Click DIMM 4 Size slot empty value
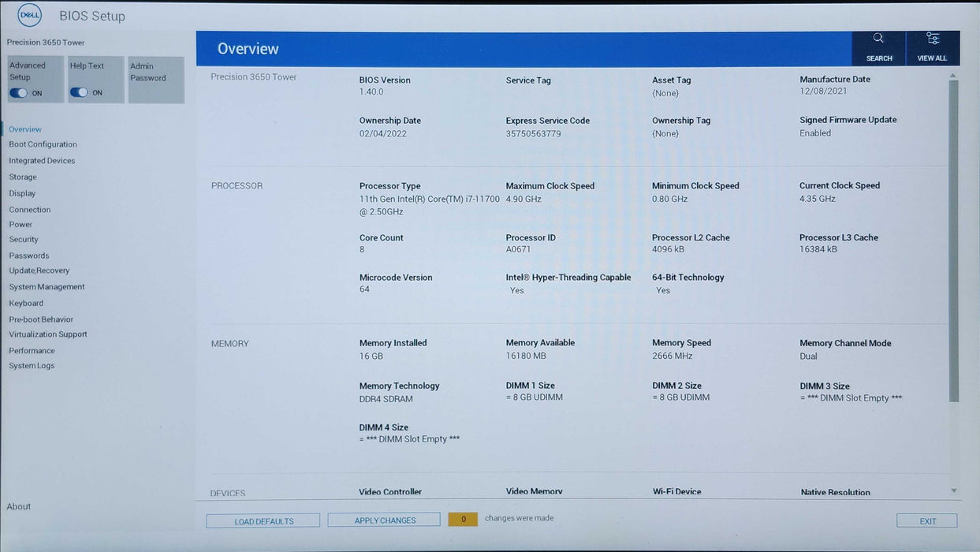 point(409,439)
